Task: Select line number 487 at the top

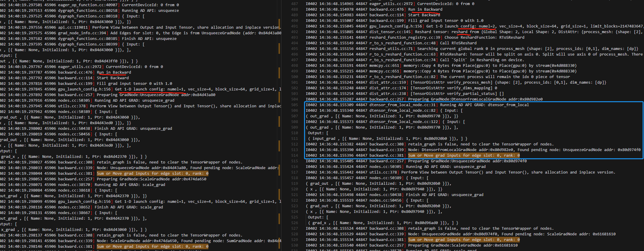Action: 294,4
